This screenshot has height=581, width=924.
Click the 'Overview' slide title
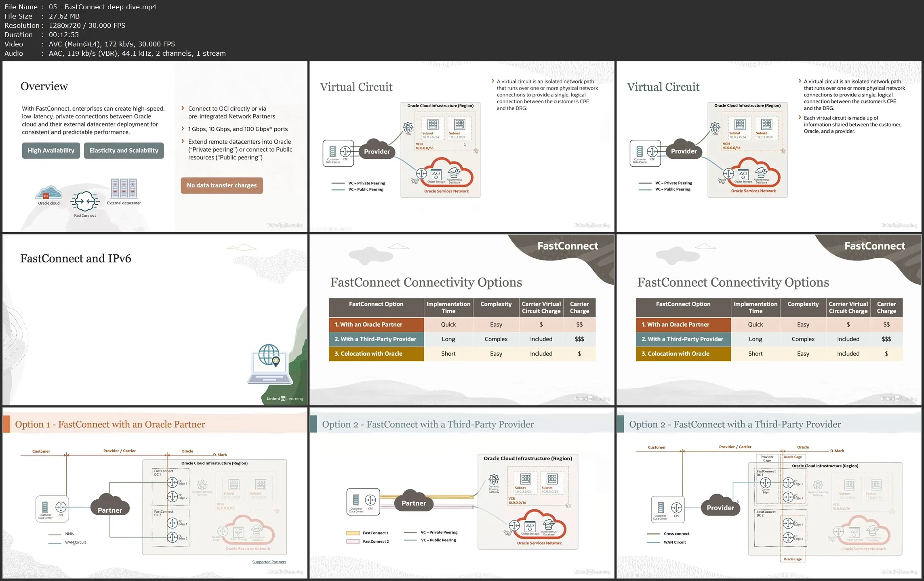click(44, 86)
